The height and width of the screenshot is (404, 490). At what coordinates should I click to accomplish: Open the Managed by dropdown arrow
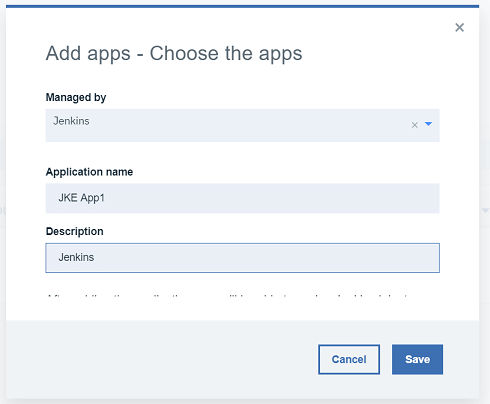428,124
